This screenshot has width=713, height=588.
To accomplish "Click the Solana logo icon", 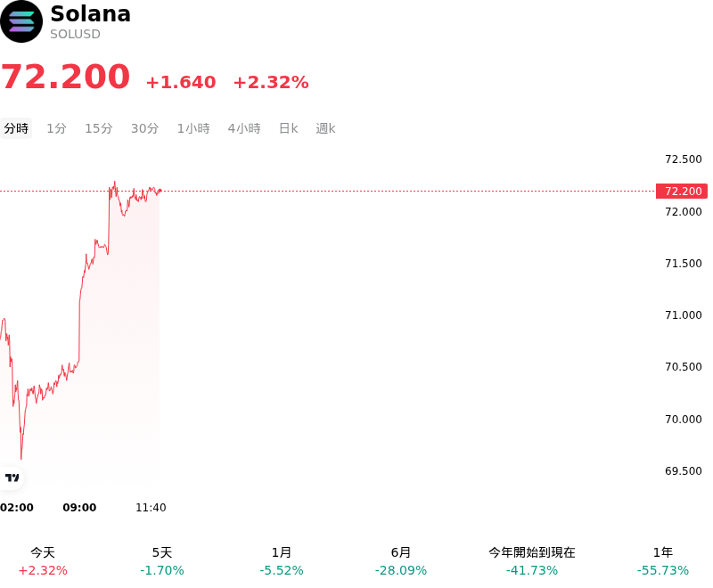I will (x=20, y=21).
